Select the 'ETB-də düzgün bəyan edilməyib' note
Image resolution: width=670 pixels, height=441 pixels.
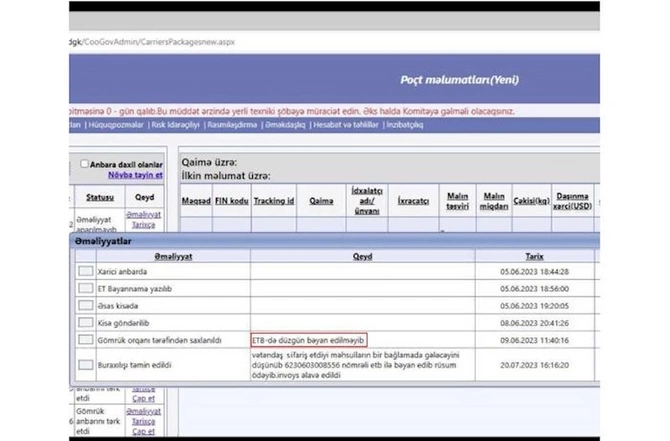click(308, 340)
